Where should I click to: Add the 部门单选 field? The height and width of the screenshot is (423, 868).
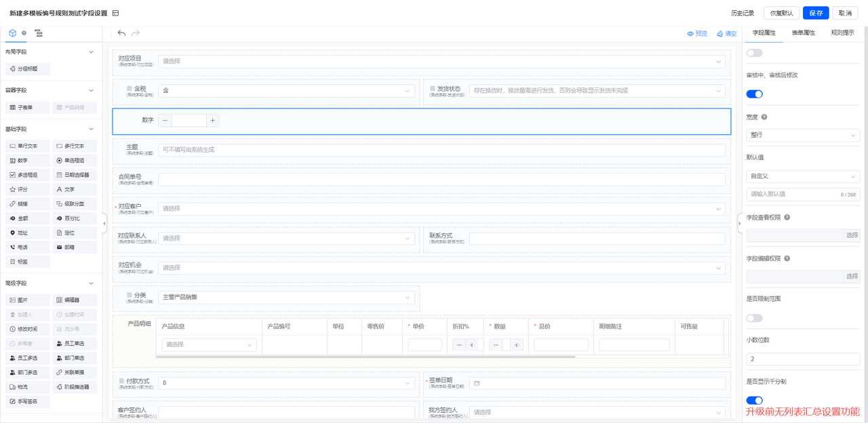(x=75, y=358)
